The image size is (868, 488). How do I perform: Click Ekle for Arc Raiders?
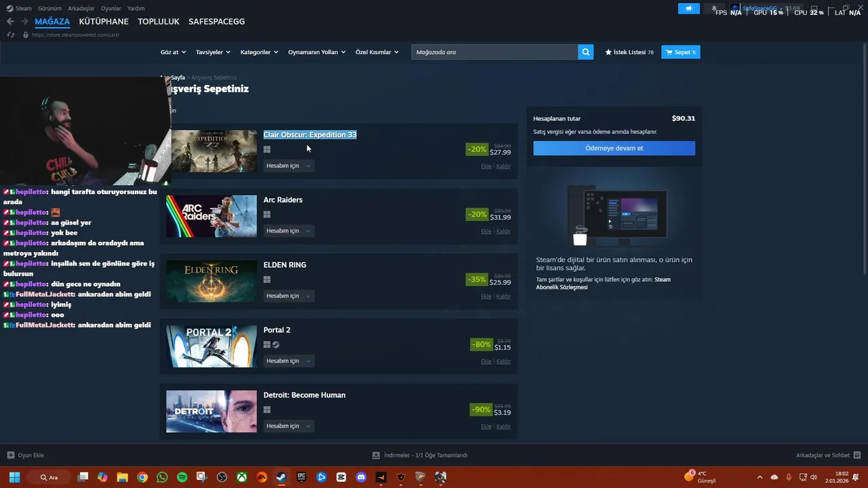click(486, 231)
